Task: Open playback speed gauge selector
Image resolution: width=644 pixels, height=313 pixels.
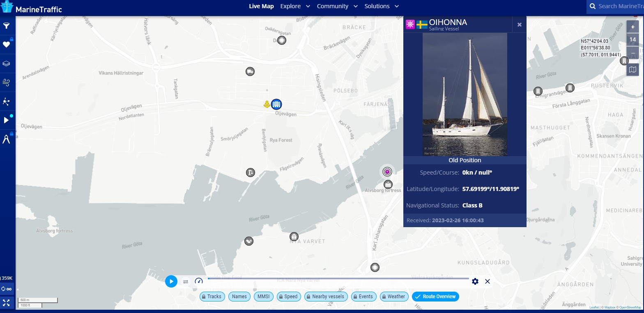Action: point(199,281)
